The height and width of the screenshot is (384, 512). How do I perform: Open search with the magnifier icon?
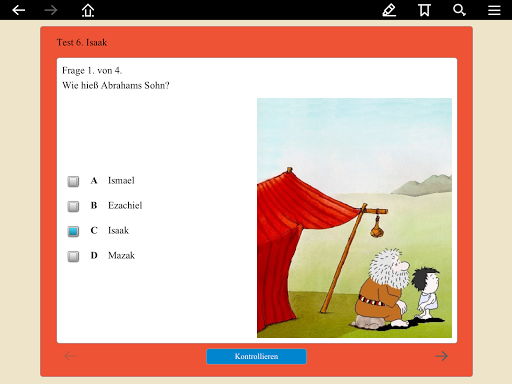[x=459, y=10]
